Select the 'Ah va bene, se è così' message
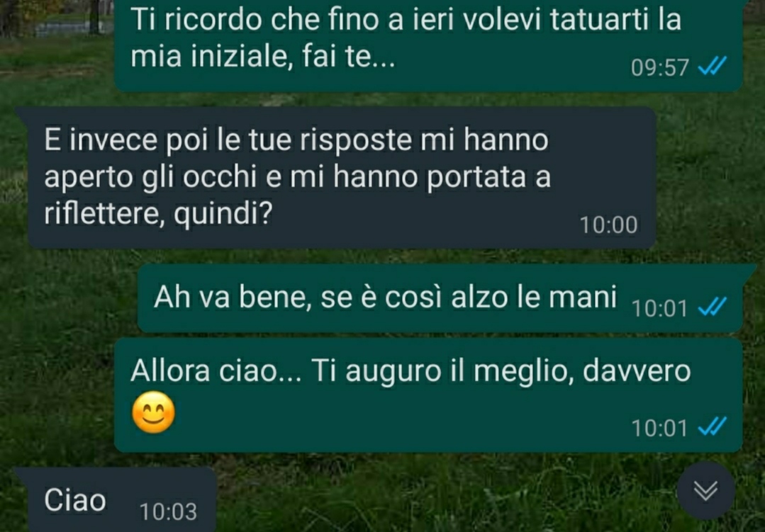The width and height of the screenshot is (765, 532). click(x=440, y=298)
